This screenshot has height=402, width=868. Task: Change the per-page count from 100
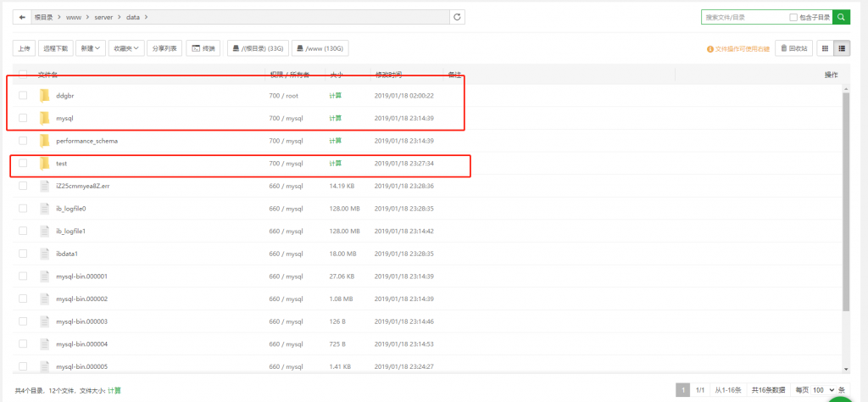coord(824,390)
